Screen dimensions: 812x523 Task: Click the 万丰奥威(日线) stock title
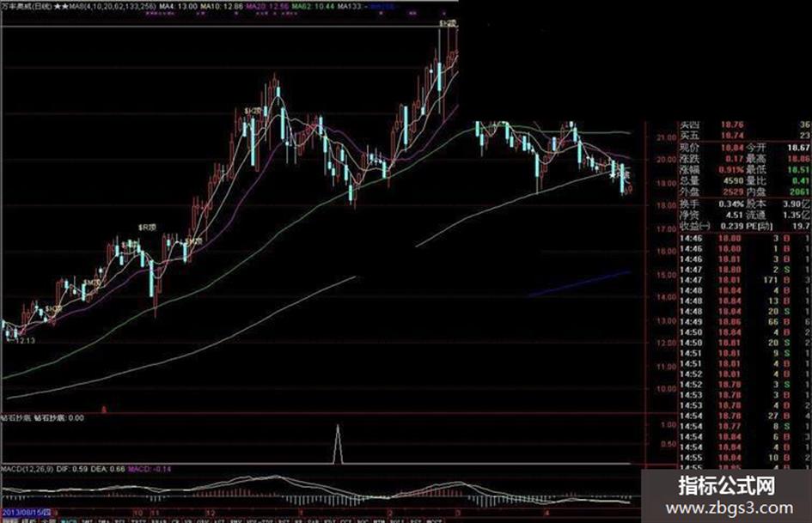pyautogui.click(x=27, y=7)
